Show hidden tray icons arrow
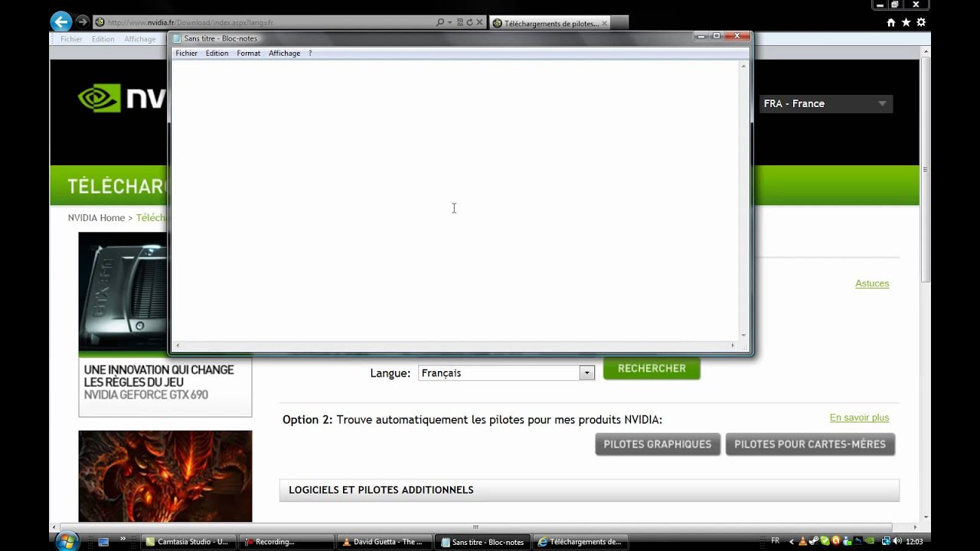The image size is (980, 551). point(792,542)
